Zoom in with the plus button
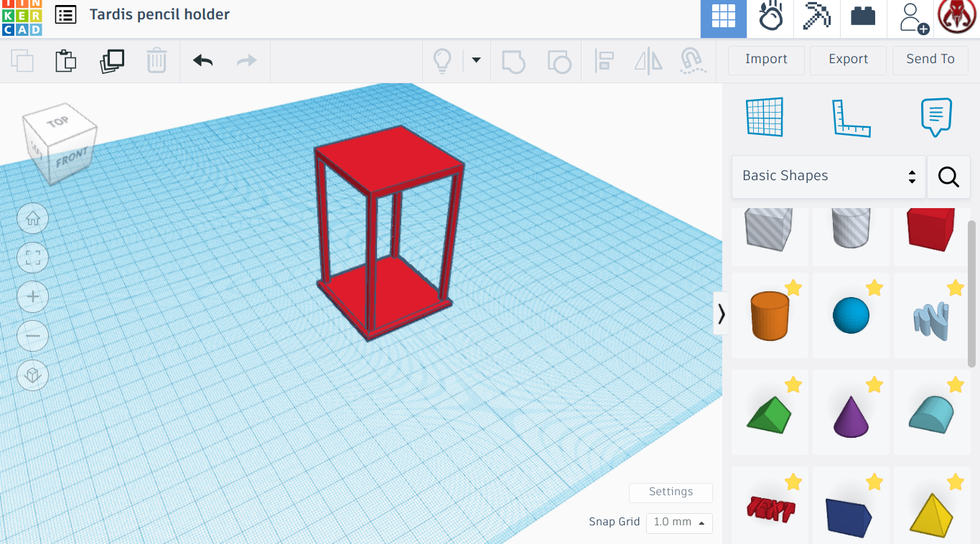This screenshot has width=980, height=544. [33, 296]
